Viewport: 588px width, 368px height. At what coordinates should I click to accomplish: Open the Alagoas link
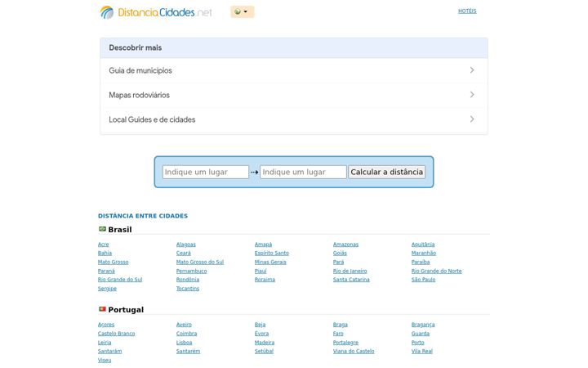click(186, 245)
